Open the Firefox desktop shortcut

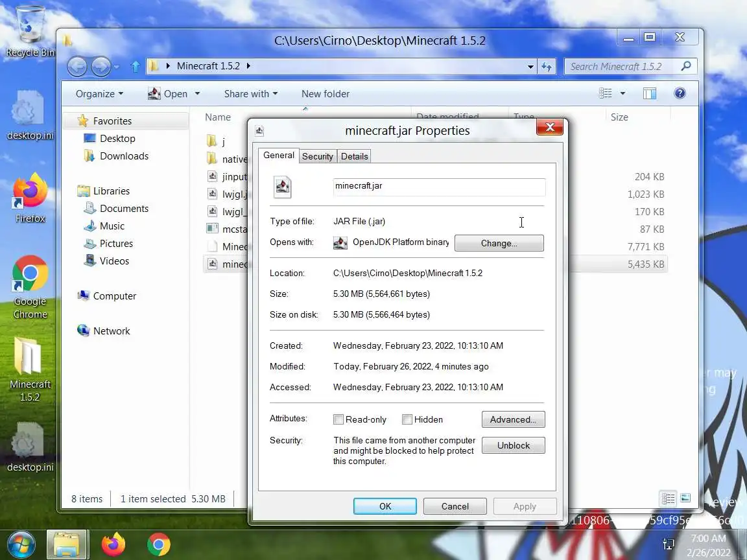[x=30, y=198]
